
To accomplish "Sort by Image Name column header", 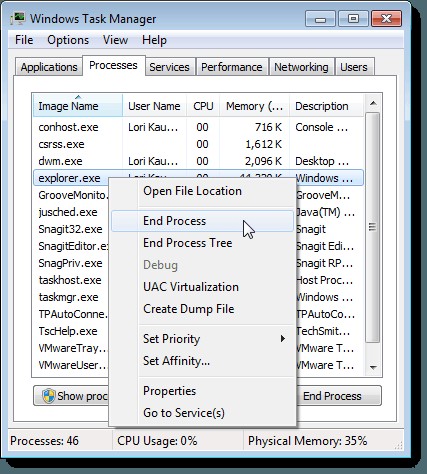I will [x=78, y=106].
